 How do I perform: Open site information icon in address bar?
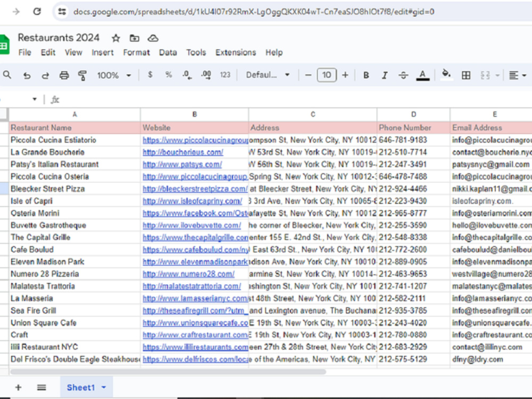(62, 12)
